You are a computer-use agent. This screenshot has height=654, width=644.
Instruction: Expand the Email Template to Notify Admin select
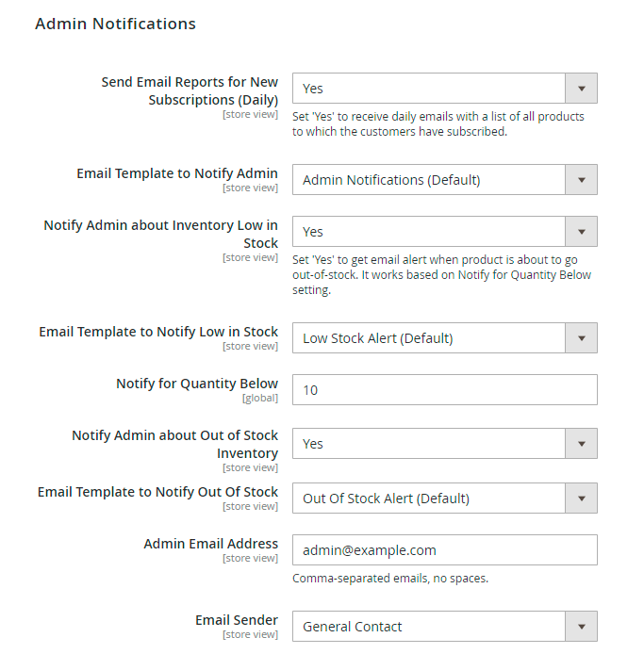[x=429, y=180]
